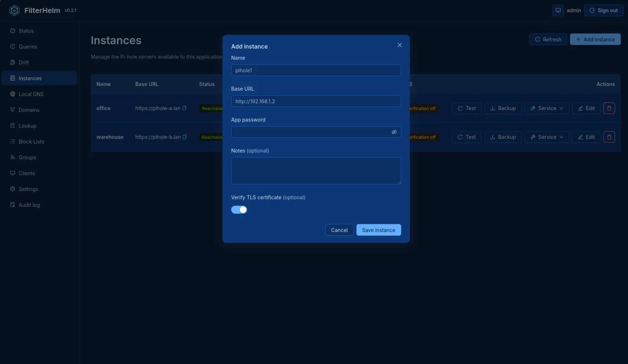Delete the warehouse instance
Image resolution: width=628 pixels, height=364 pixels.
click(609, 137)
